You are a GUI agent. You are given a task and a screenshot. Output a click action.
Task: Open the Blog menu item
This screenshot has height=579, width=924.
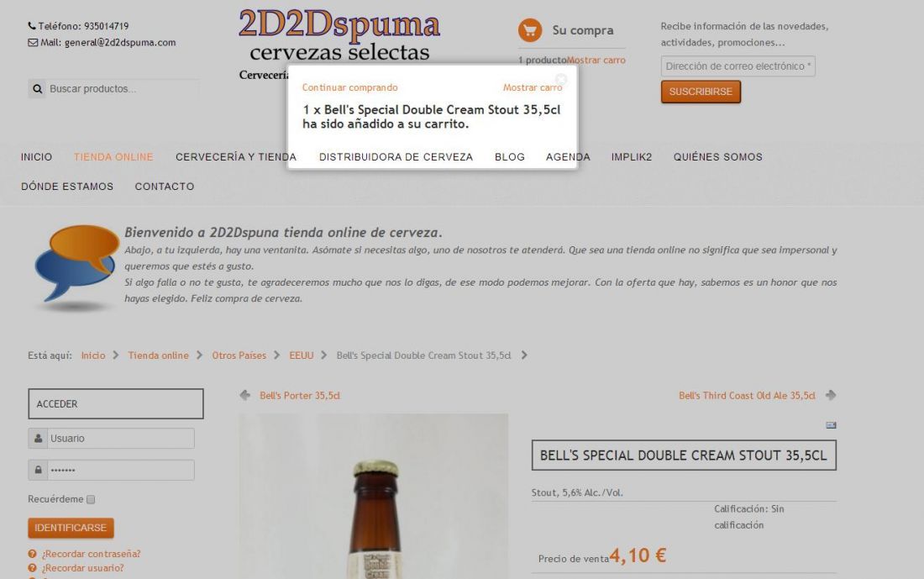point(510,157)
